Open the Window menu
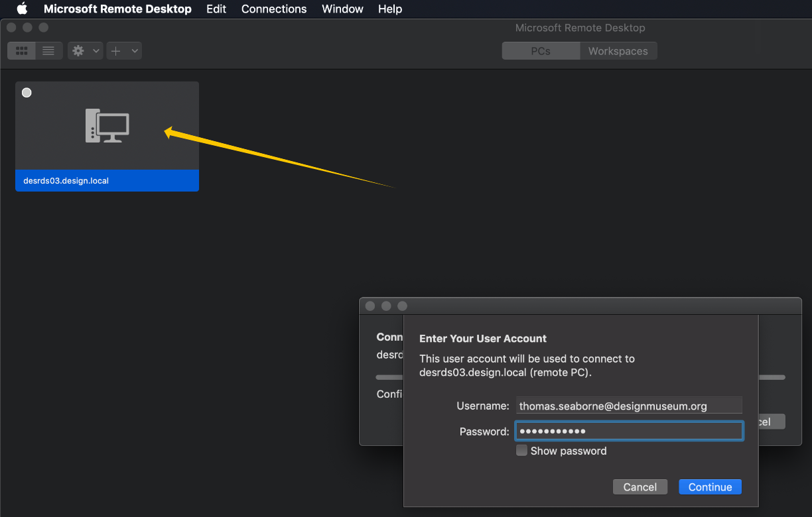 click(x=342, y=9)
